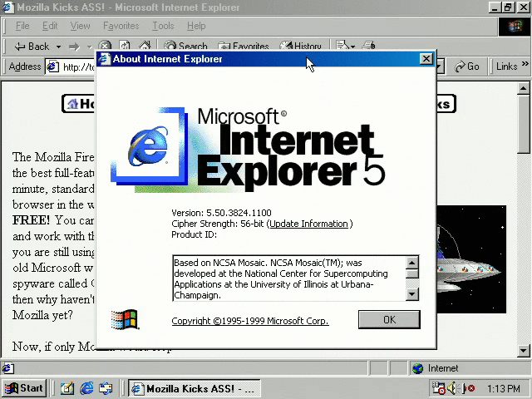Click the Windows logo throbber icon
This screenshot has width=532, height=399.
[x=515, y=27]
